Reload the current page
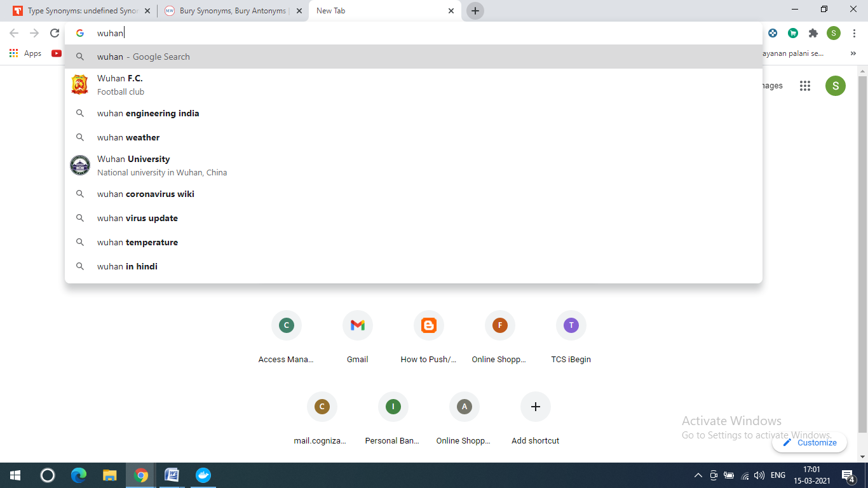 click(x=55, y=33)
